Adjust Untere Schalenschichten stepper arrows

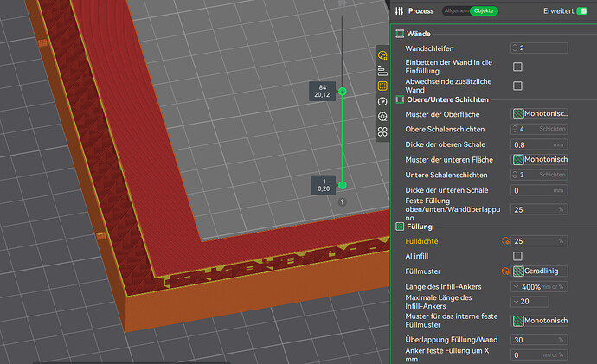[x=515, y=175]
